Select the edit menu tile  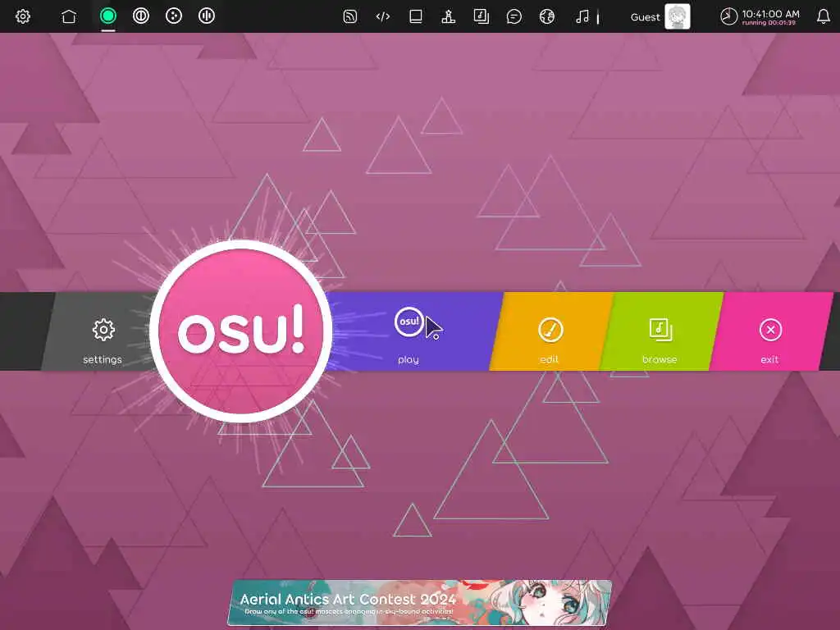coord(551,331)
